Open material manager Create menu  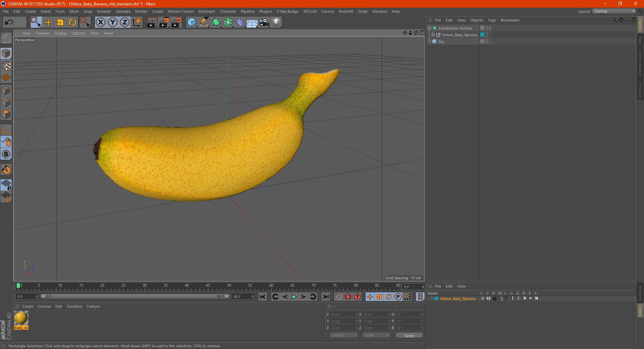tap(28, 306)
